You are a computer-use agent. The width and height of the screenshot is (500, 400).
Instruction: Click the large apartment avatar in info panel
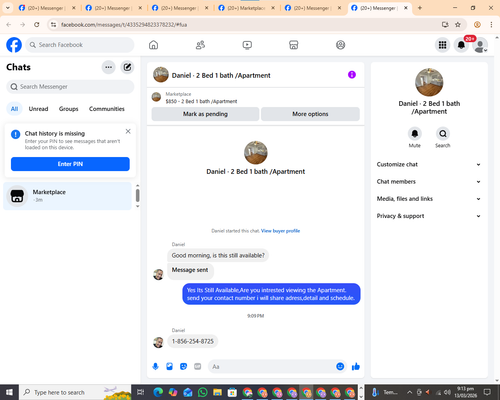[x=429, y=82]
